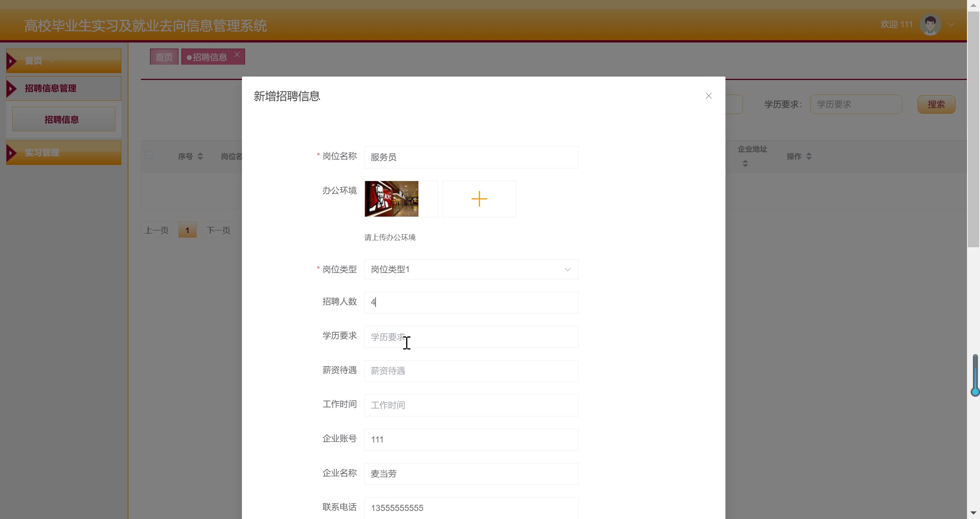This screenshot has height=519, width=980.
Task: Click the 企业地址 column sort arrows
Action: tap(745, 163)
